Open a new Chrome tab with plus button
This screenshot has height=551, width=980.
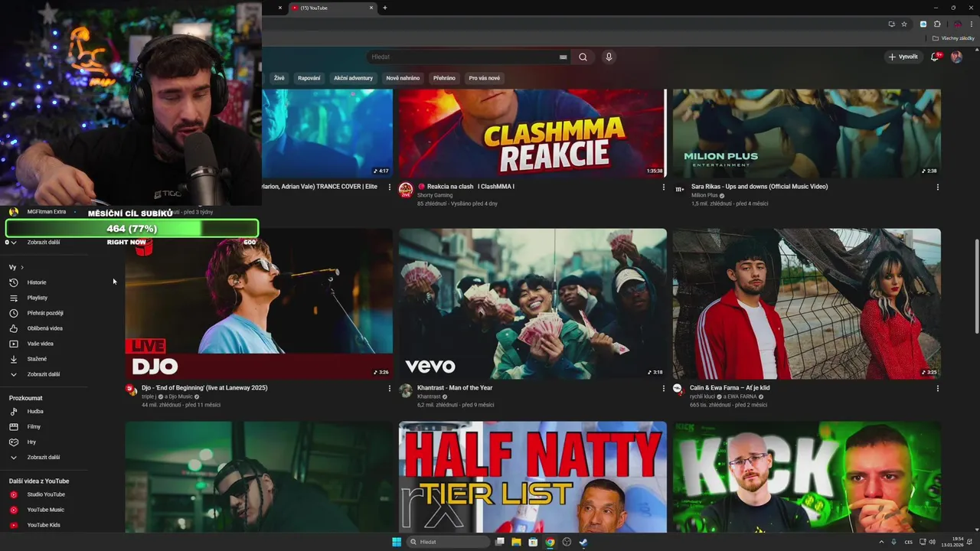(385, 8)
